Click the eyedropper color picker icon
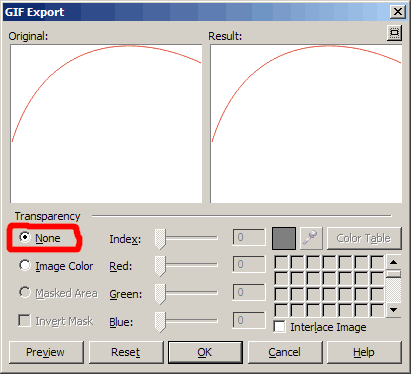411x374 pixels. (311, 238)
